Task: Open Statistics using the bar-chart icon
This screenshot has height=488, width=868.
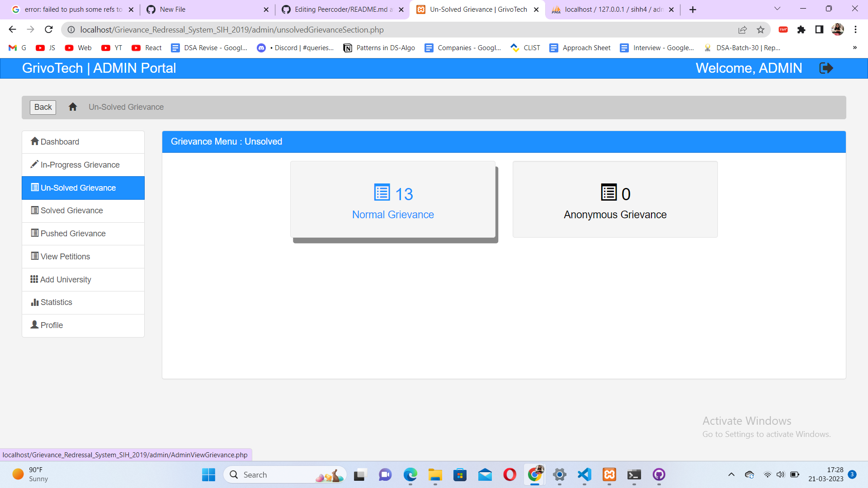Action: [35, 302]
